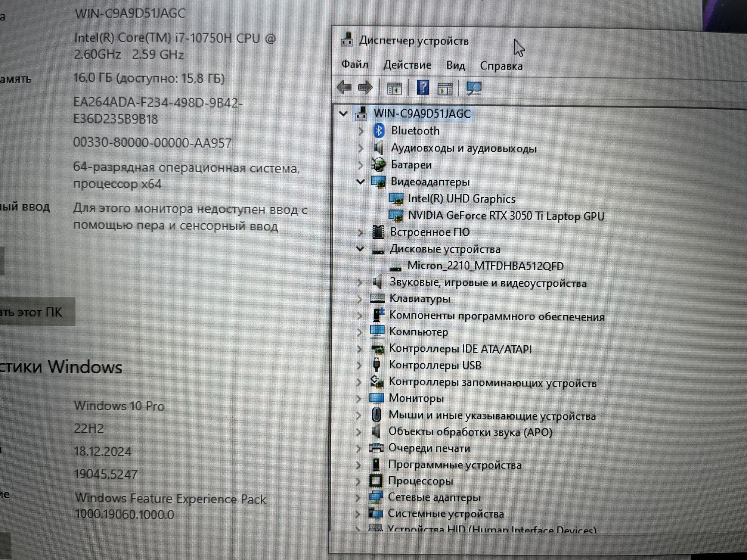Screen dimensions: 747x560
Task: Open the Справка menu
Action: point(501,66)
